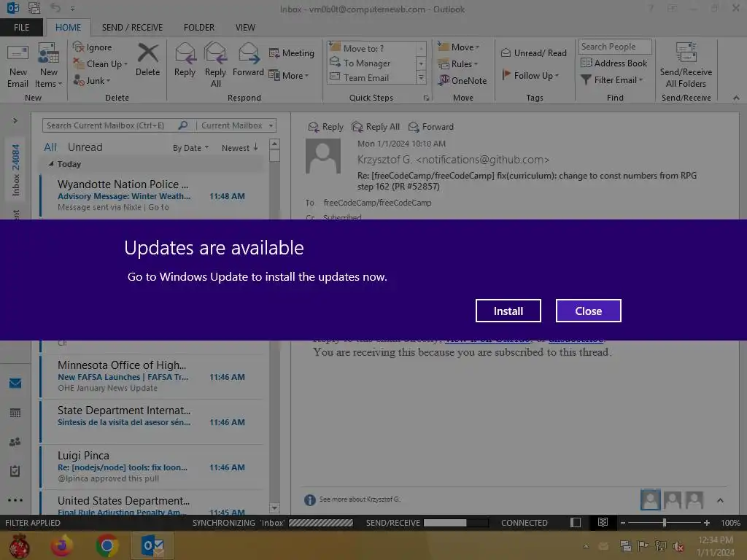This screenshot has height=560, width=747.
Task: Click the Search Current Mailbox field
Action: (112, 125)
